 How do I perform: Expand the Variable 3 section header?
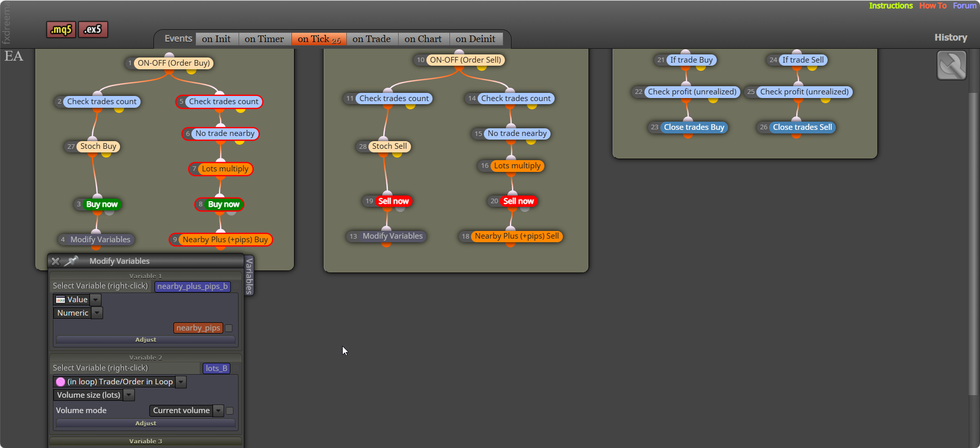point(146,441)
